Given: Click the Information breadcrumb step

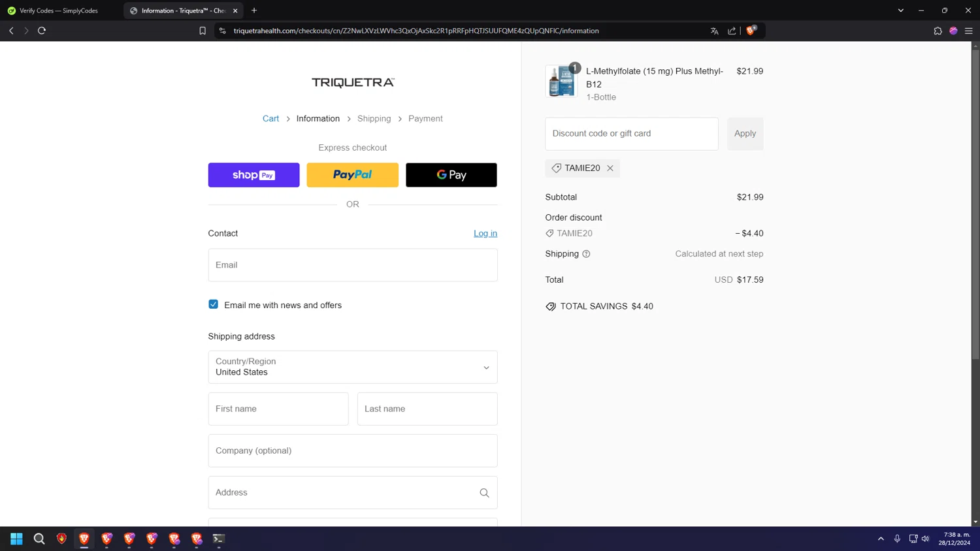Looking at the screenshot, I should tap(318, 118).
